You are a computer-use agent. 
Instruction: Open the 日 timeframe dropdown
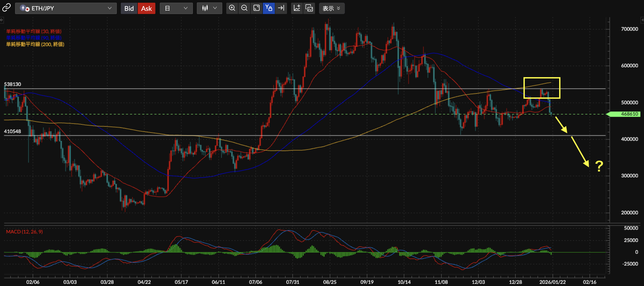(176, 8)
